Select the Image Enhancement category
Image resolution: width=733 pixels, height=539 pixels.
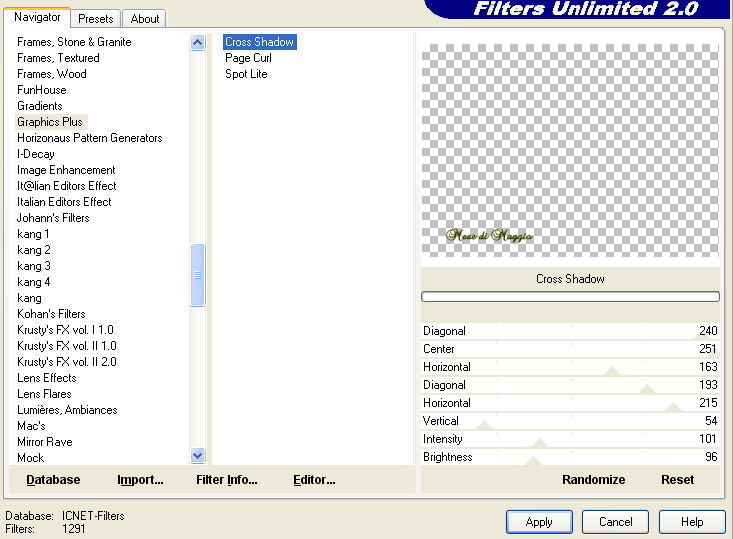click(x=66, y=170)
